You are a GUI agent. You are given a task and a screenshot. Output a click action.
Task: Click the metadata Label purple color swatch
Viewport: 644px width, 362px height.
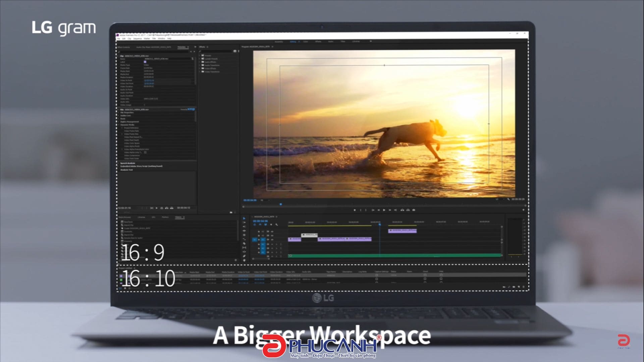(145, 62)
